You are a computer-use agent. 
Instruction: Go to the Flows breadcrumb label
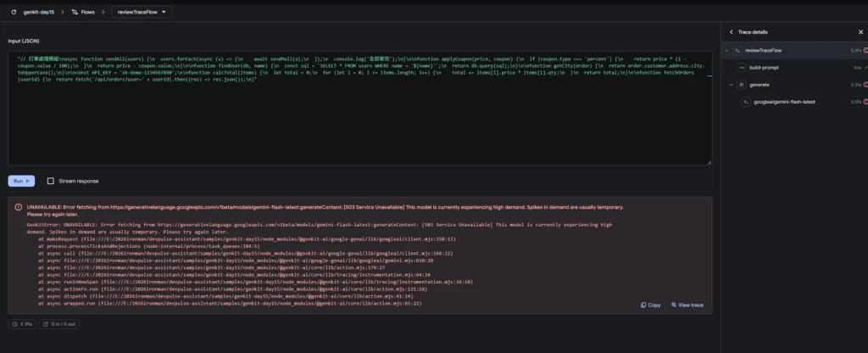(x=87, y=12)
